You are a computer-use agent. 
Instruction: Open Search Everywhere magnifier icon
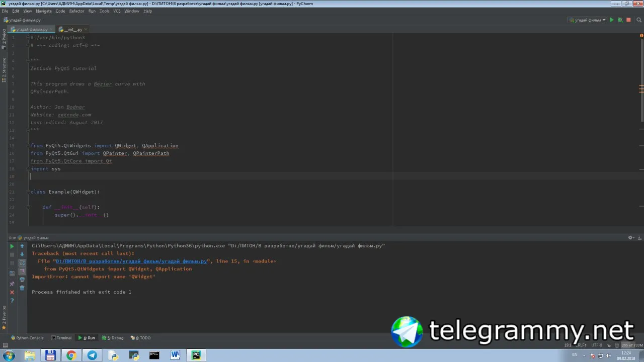coord(639,20)
